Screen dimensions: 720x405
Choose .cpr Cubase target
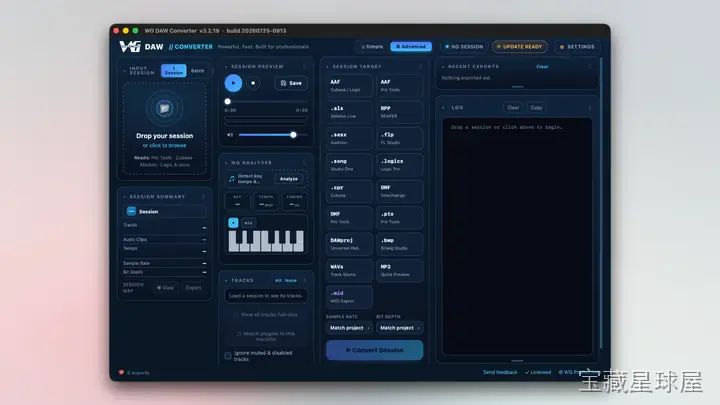pos(349,191)
